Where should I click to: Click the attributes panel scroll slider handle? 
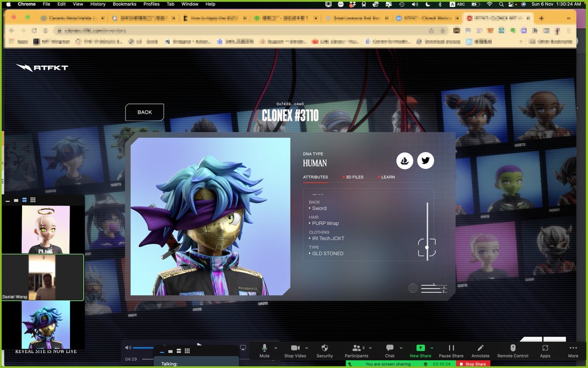427,247
